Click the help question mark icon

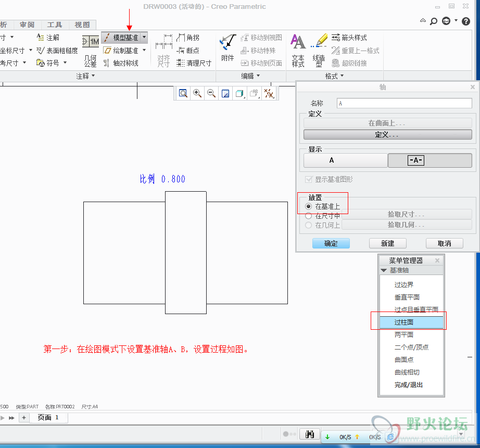pos(465,21)
